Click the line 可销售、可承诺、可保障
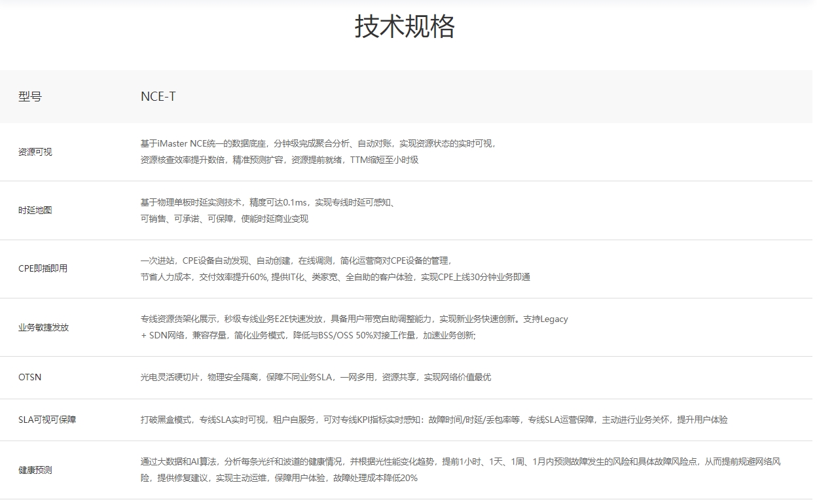The height and width of the screenshot is (504, 817). pos(225,219)
